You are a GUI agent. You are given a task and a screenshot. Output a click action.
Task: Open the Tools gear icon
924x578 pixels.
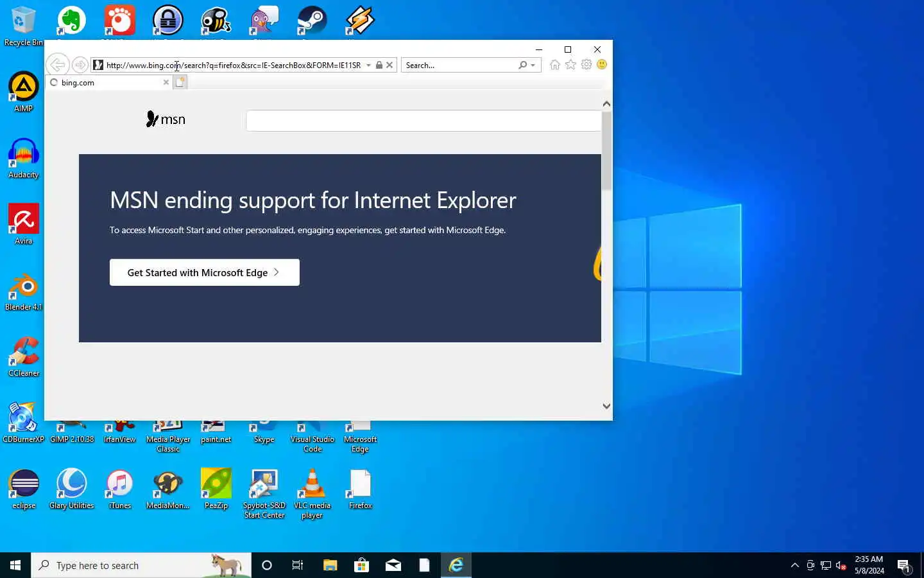tap(586, 65)
